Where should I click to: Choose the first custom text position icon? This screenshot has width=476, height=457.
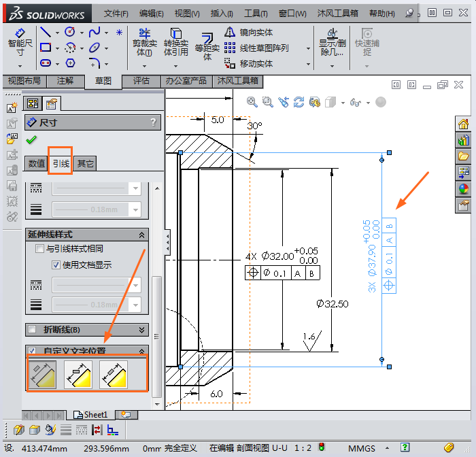click(x=41, y=375)
